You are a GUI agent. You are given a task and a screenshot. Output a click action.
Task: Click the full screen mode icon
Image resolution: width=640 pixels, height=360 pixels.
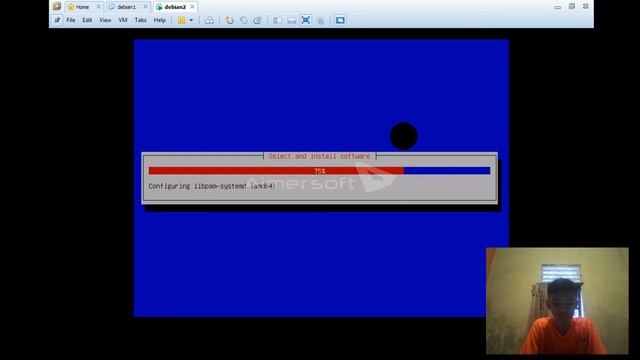point(306,20)
